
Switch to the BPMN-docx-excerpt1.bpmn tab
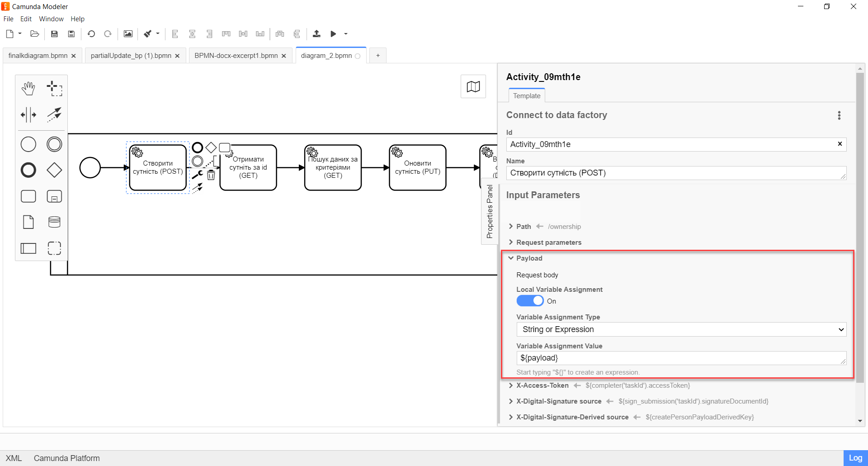[x=236, y=56]
